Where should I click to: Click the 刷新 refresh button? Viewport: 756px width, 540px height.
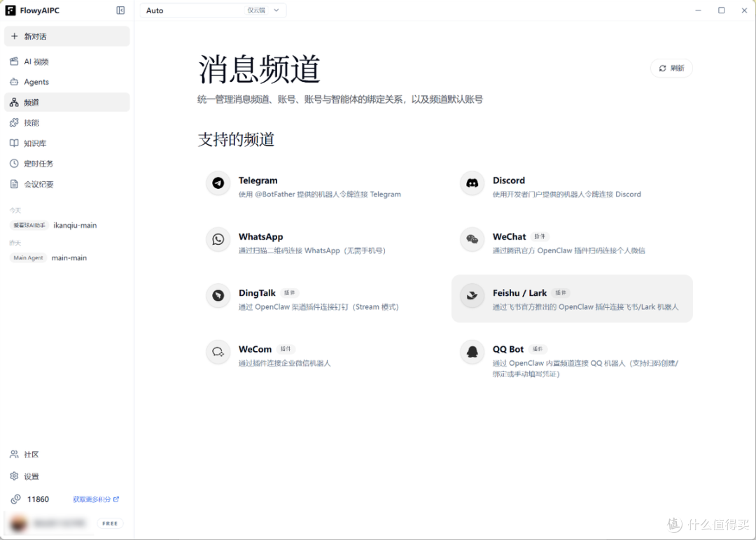[x=671, y=69]
